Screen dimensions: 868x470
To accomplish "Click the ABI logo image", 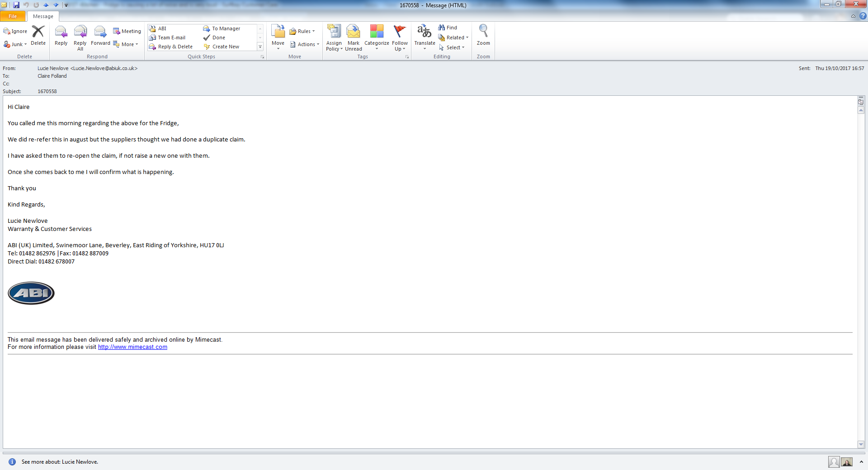I will (31, 293).
